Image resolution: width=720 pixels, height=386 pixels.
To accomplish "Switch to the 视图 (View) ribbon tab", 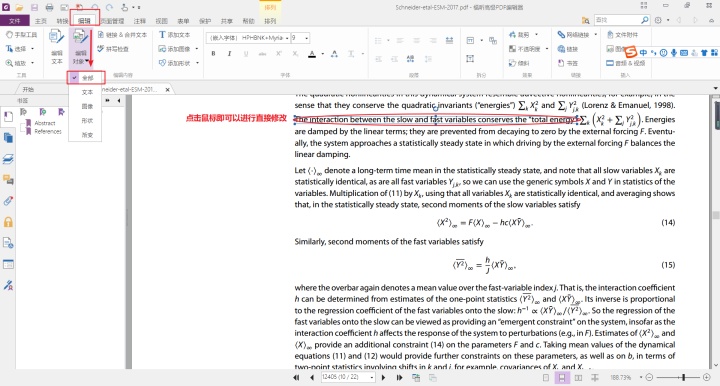I will pyautogui.click(x=161, y=21).
